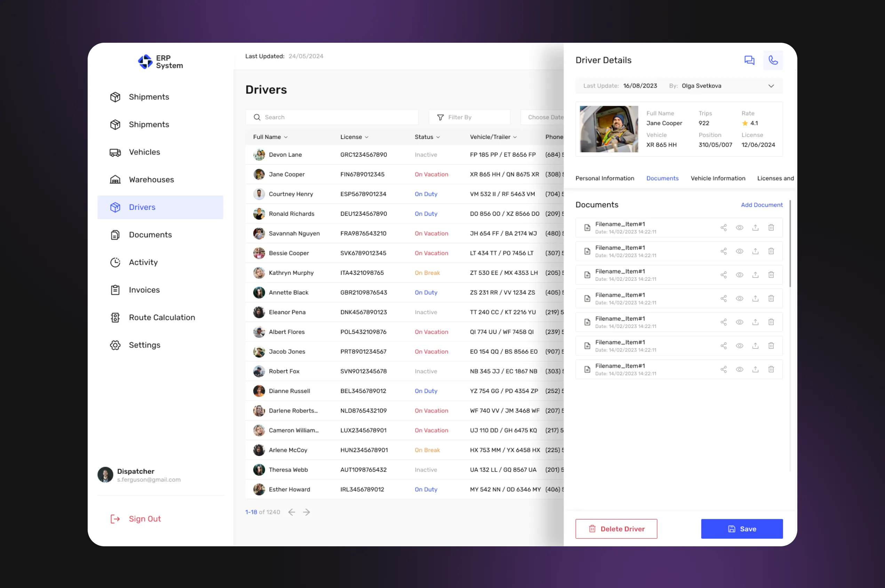This screenshot has width=885, height=588.
Task: Expand the Last Update details chevron
Action: 771,86
